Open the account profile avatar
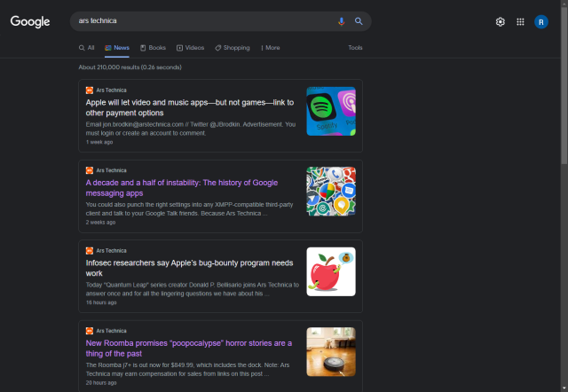This screenshot has width=568, height=392. 540,21
